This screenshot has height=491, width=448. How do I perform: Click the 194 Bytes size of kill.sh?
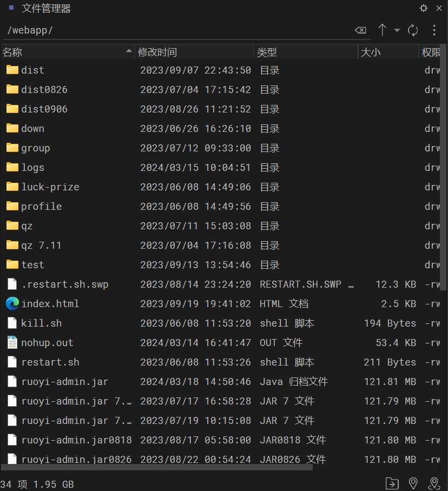click(x=390, y=323)
